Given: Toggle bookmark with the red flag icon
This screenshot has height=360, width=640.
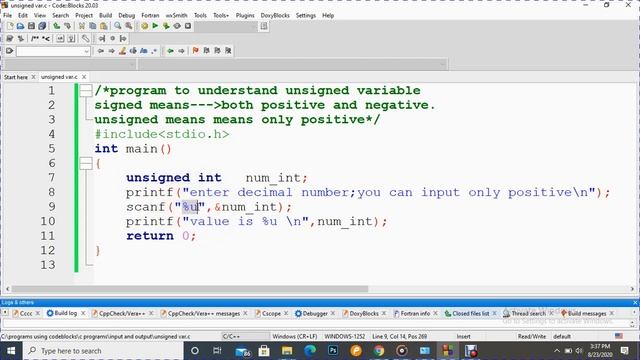Looking at the screenshot, I should pyautogui.click(x=196, y=51).
